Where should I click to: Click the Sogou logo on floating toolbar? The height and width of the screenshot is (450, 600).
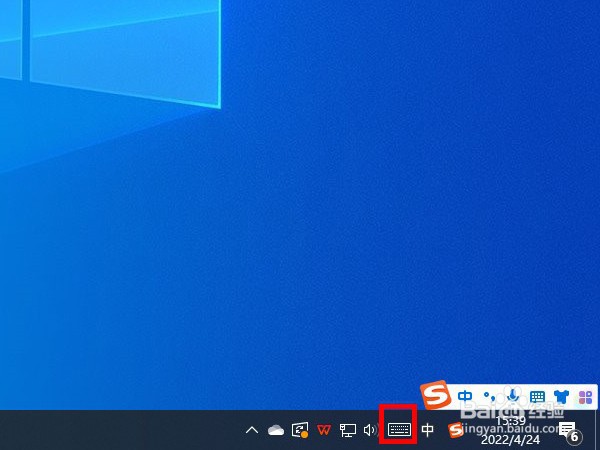(x=435, y=395)
